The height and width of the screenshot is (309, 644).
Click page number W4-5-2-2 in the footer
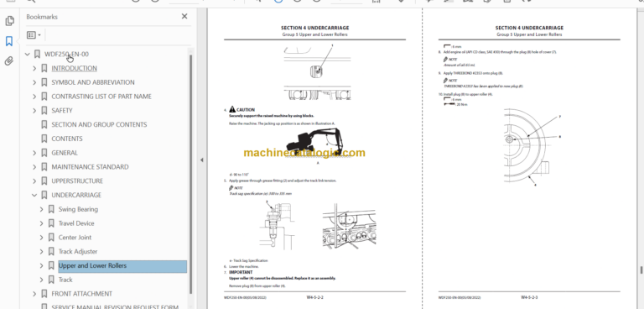pyautogui.click(x=315, y=297)
